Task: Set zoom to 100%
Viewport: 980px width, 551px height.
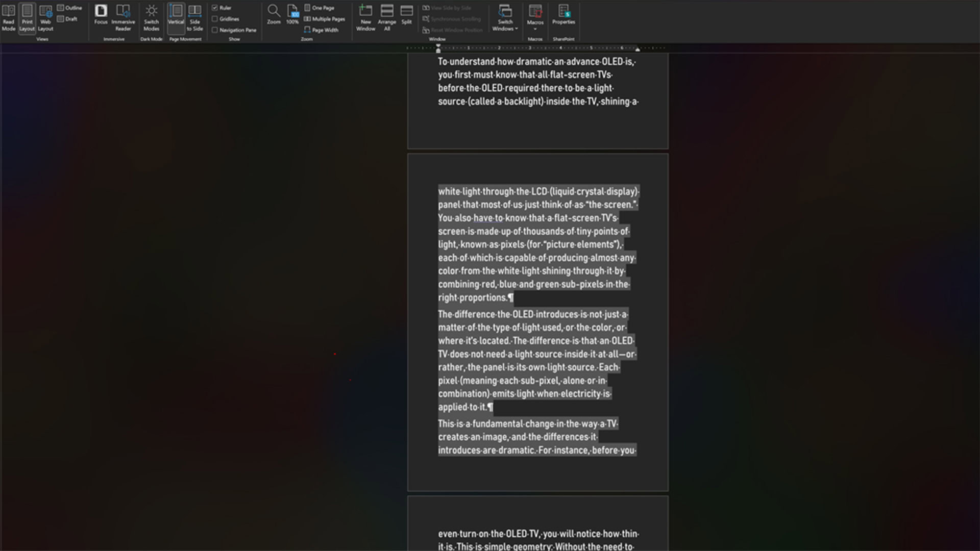Action: 292,14
